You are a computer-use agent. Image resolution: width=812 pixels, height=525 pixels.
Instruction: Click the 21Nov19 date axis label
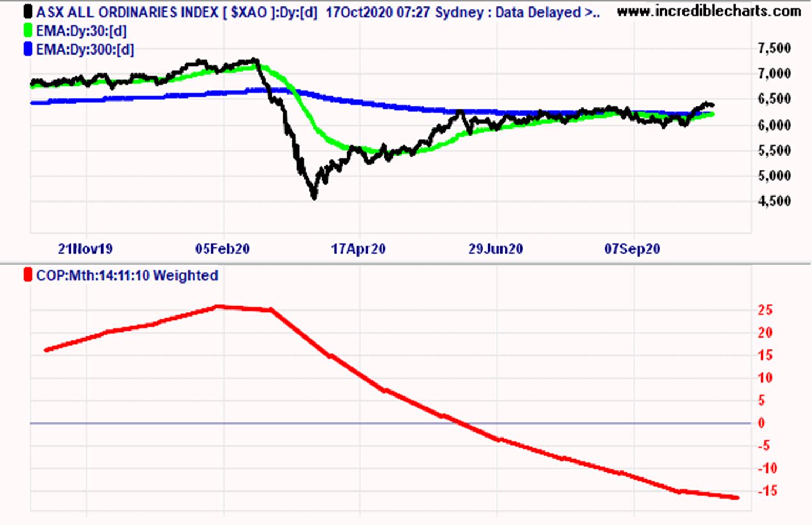85,249
